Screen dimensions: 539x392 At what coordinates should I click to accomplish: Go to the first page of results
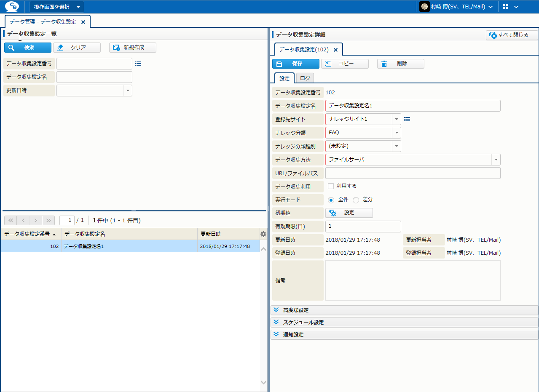point(11,220)
